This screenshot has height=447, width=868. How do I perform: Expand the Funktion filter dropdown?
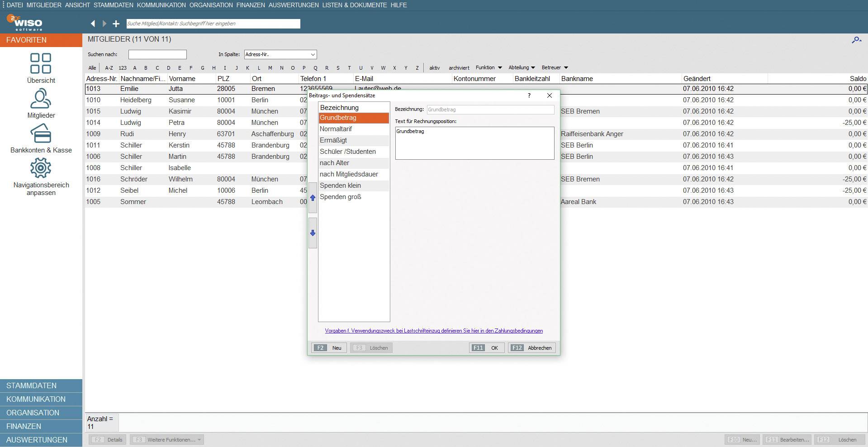(x=489, y=67)
